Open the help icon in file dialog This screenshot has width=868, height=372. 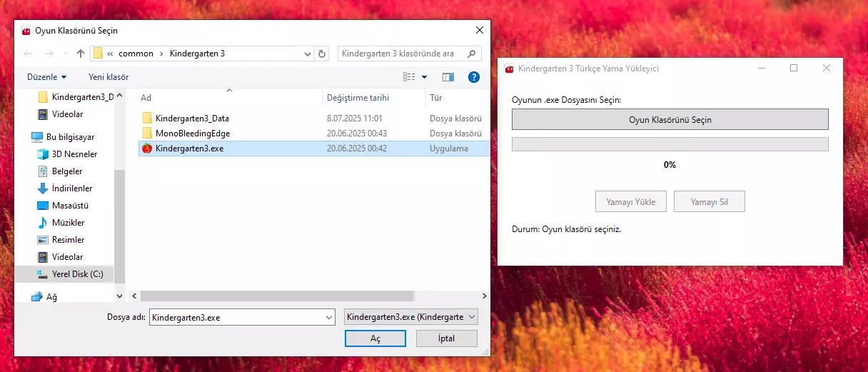473,76
